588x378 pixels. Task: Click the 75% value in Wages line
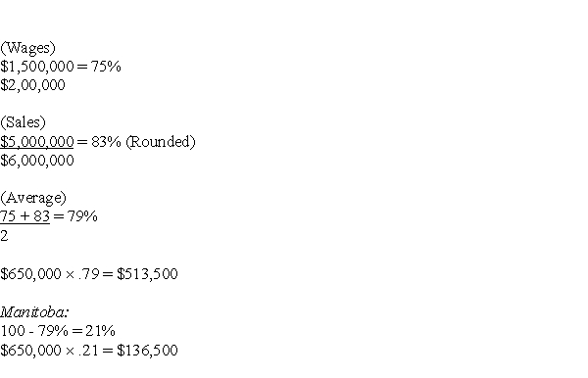(106, 67)
